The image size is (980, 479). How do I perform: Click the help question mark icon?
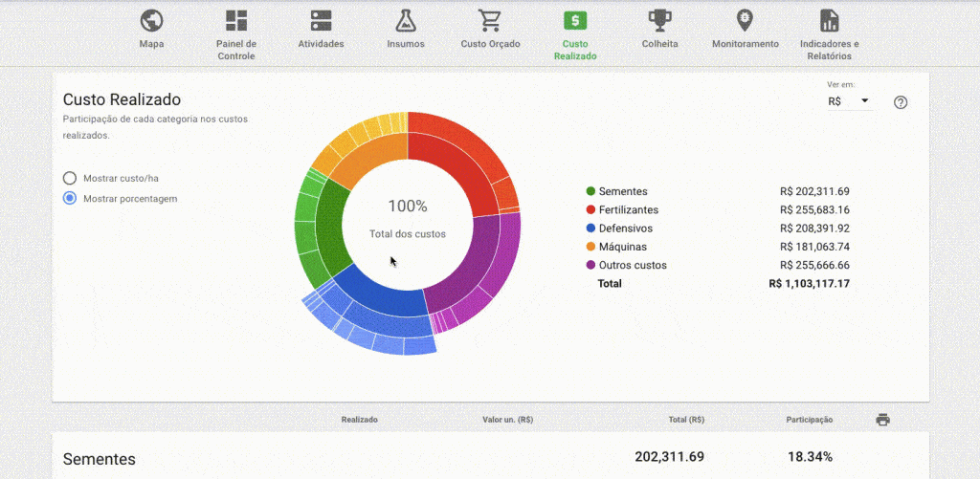click(x=900, y=102)
